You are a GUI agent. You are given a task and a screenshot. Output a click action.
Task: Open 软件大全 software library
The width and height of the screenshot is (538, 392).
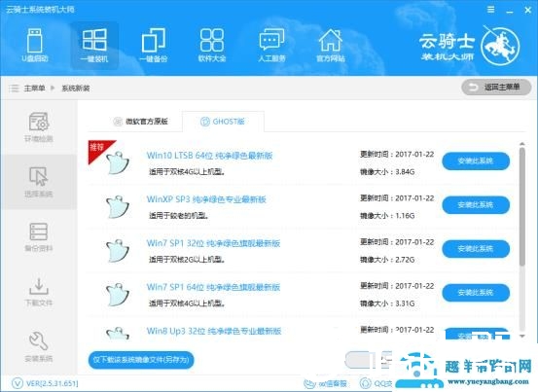pos(212,46)
